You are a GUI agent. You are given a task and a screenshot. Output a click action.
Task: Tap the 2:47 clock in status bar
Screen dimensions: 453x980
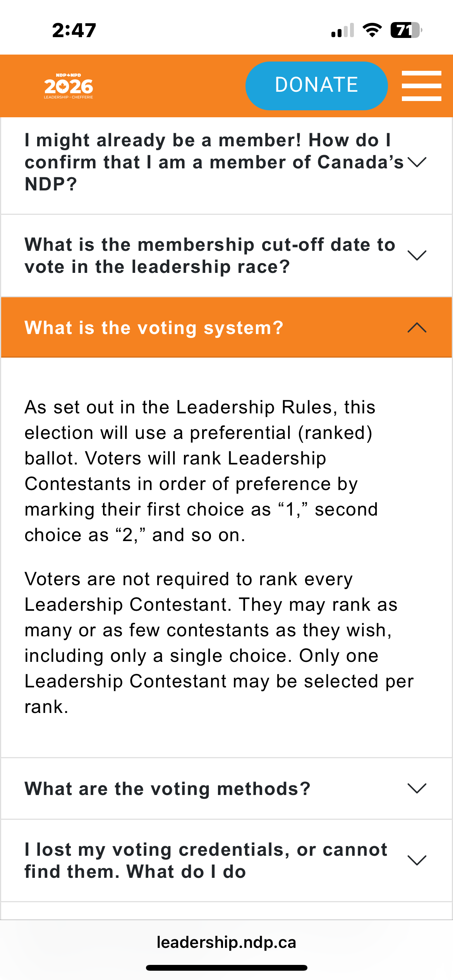click(74, 30)
